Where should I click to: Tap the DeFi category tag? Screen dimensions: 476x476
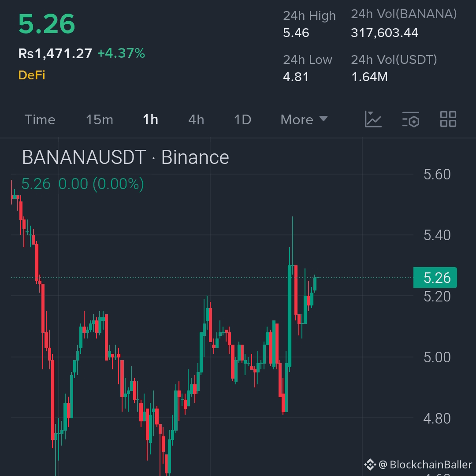tap(32, 75)
